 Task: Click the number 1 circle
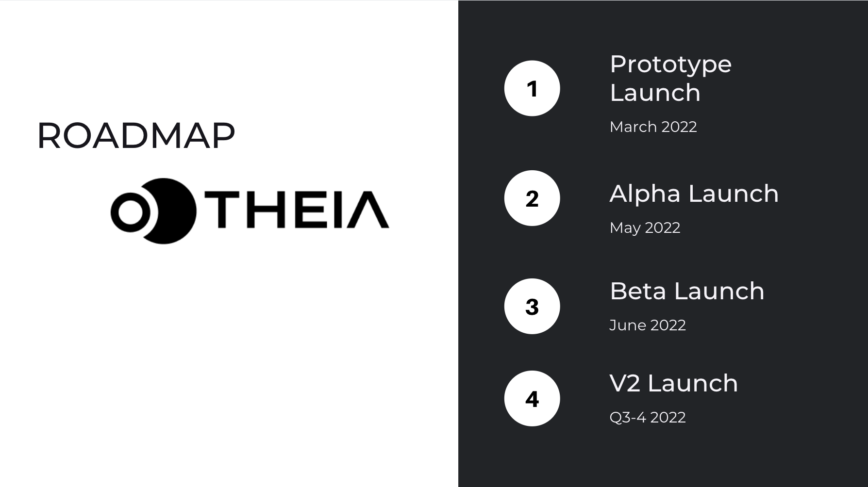(532, 88)
